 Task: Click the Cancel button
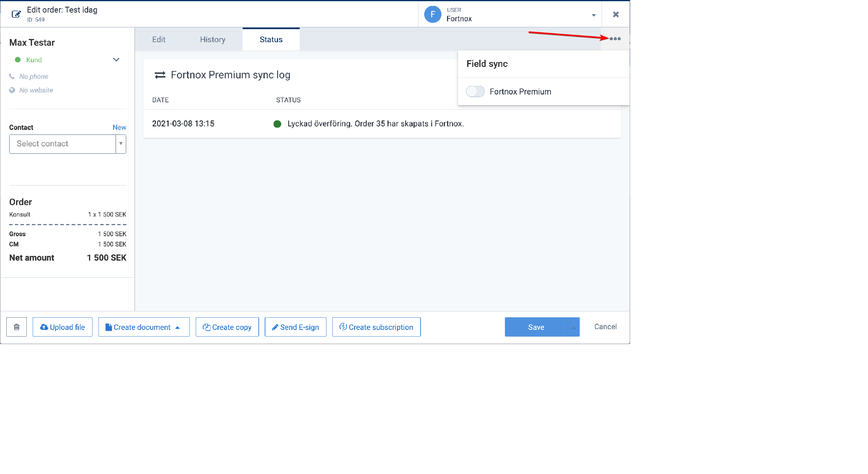605,327
